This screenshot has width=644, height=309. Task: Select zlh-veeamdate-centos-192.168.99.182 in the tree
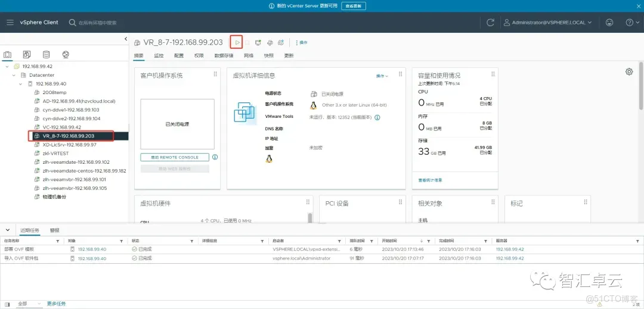click(x=84, y=171)
